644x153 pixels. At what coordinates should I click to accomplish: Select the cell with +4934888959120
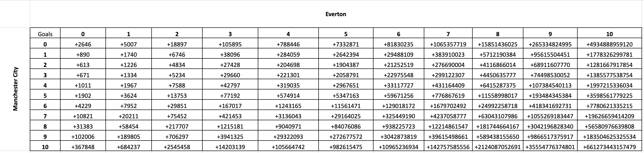[610, 44]
